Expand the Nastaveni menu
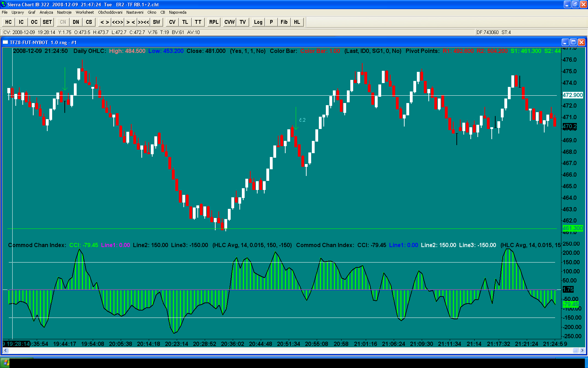The width and height of the screenshot is (588, 368). coord(135,12)
